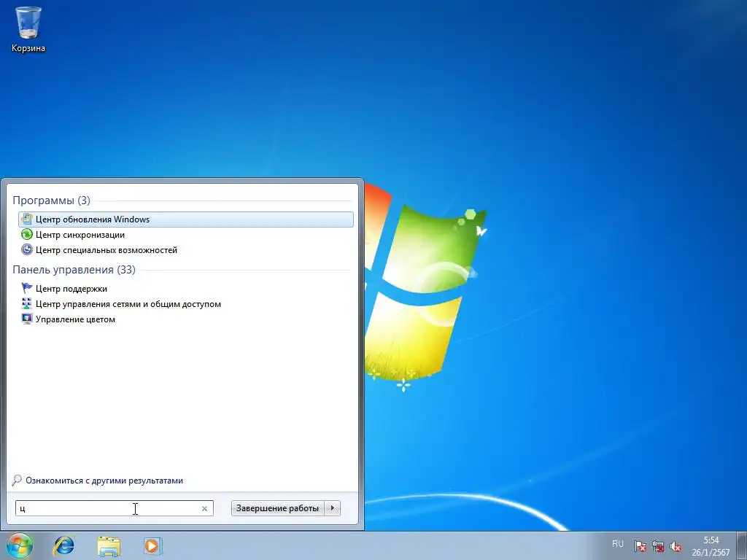Click the Windows Update icon beside Центр обновления Windows
Viewport: 747px width, 560px height.
[x=27, y=219]
